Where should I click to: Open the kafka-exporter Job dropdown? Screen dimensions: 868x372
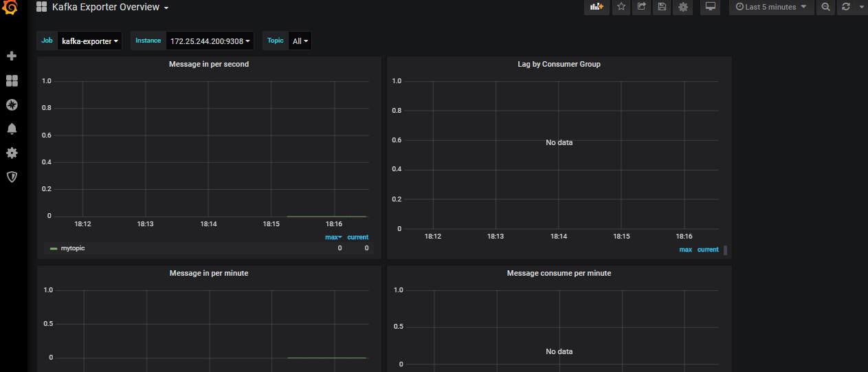(90, 41)
